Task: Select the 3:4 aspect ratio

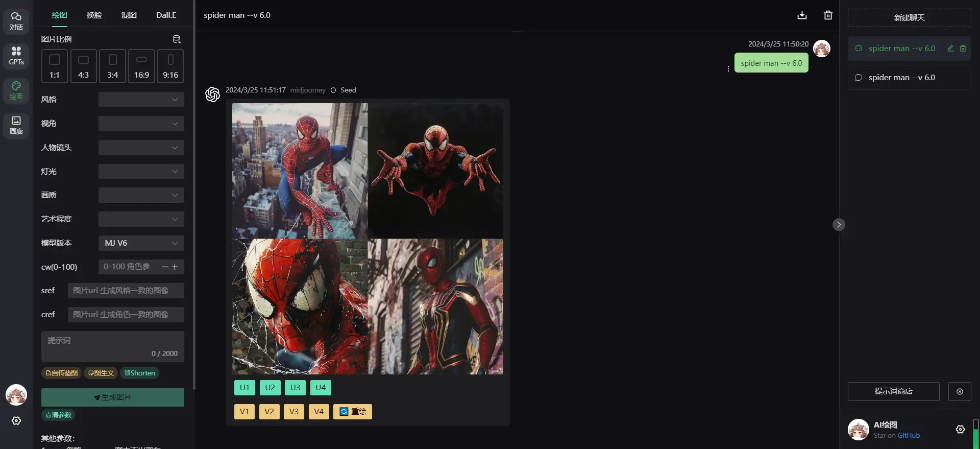Action: pyautogui.click(x=112, y=66)
